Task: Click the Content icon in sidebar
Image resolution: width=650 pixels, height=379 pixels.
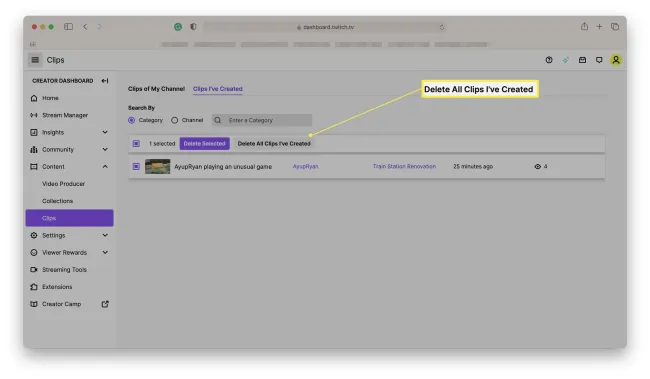Action: pyautogui.click(x=34, y=167)
